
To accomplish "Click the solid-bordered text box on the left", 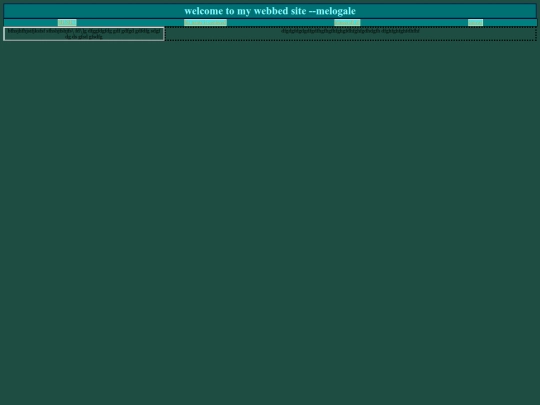I will click(84, 34).
